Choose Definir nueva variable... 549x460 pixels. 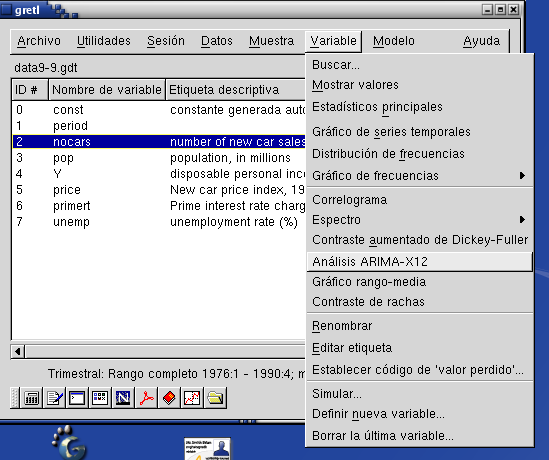[x=419, y=414]
